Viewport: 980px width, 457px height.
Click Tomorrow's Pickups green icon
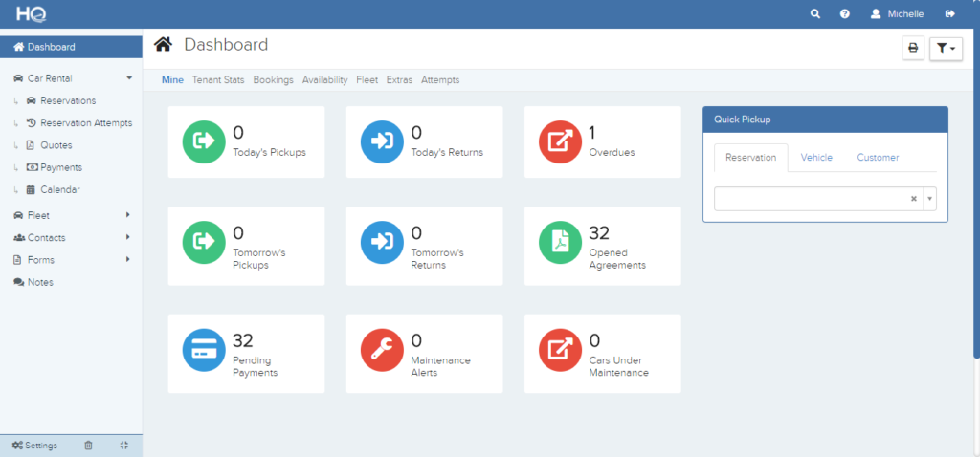[x=204, y=242]
